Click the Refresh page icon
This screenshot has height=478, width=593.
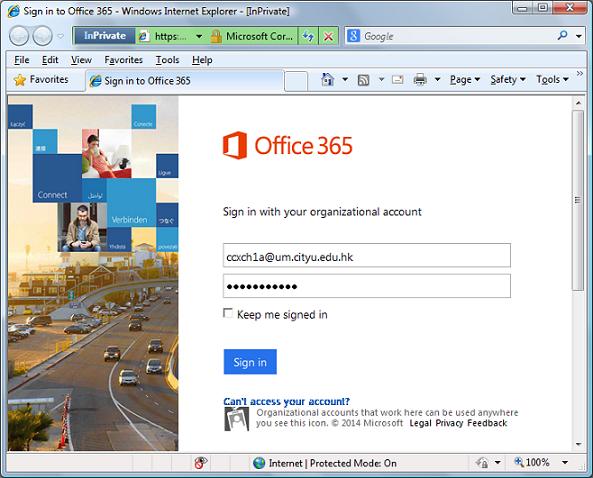coord(308,36)
